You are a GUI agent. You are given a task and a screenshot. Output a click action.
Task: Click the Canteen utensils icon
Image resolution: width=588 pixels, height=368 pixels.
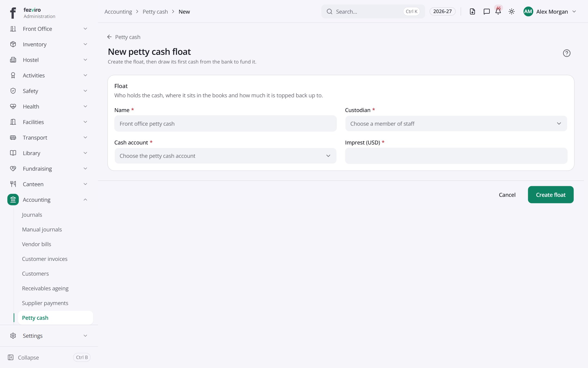coord(13,184)
